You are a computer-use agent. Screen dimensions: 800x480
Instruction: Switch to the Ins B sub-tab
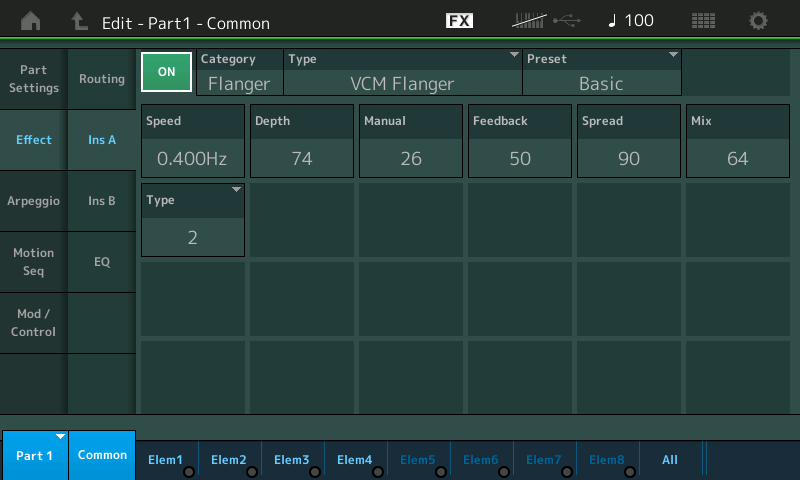pos(102,201)
